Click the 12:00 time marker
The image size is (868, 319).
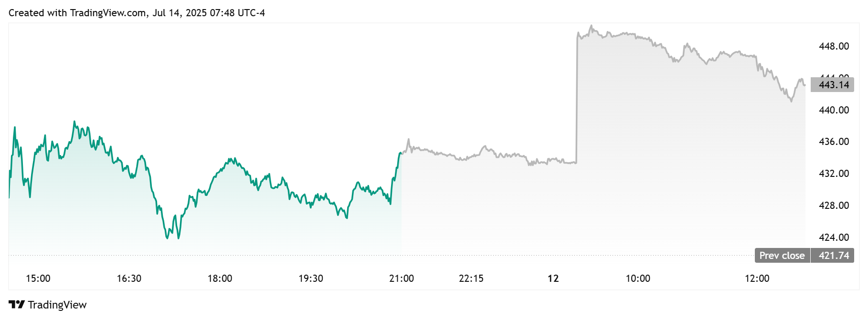[757, 278]
